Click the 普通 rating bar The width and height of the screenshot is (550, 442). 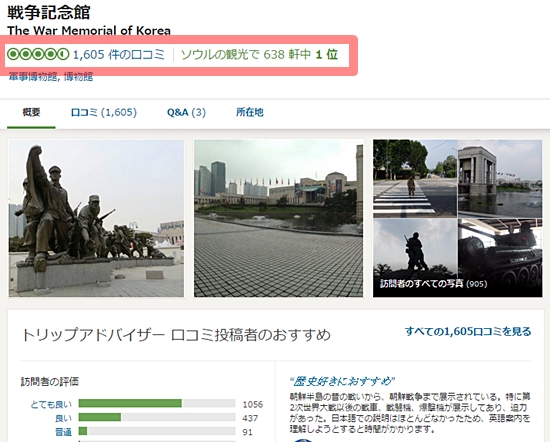pyautogui.click(x=157, y=431)
